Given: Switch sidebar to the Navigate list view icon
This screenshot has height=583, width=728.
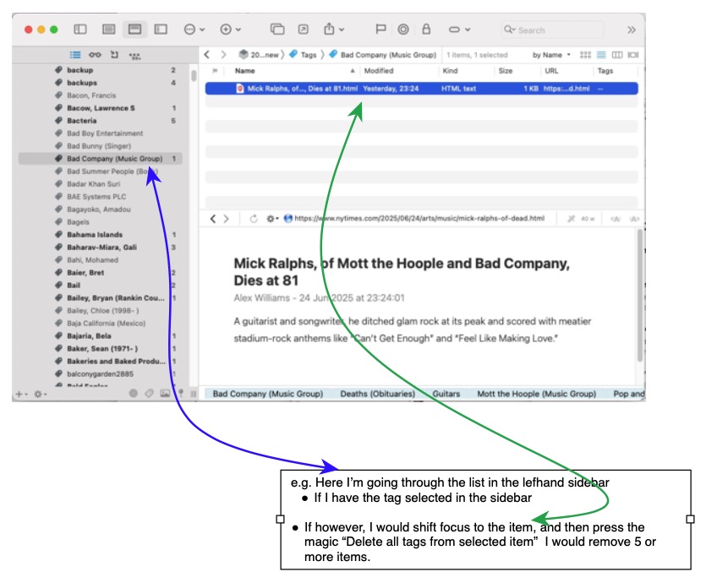Looking at the screenshot, I should pos(75,55).
